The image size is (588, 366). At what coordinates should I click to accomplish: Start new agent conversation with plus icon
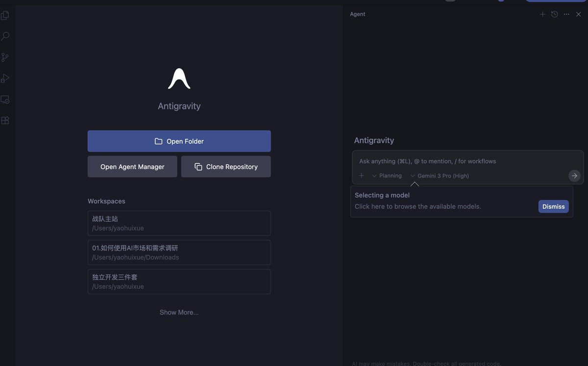pyautogui.click(x=542, y=14)
